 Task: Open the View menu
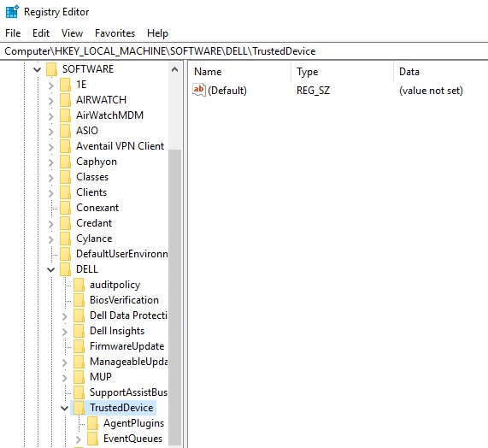(x=72, y=33)
